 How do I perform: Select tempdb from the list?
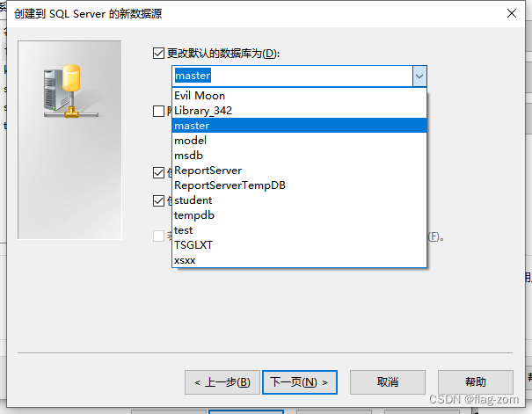299,215
